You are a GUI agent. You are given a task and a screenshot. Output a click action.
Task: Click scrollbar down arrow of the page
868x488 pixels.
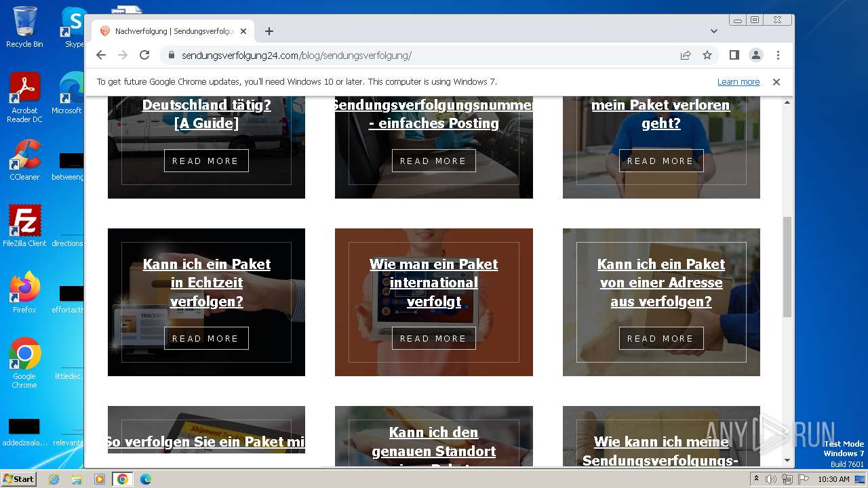787,461
